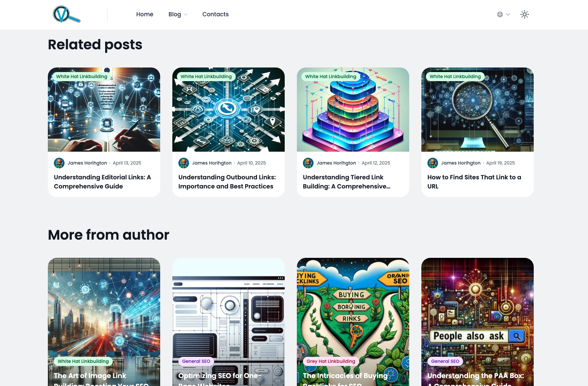Select General SEO tag on PAA Box post

(x=445, y=361)
